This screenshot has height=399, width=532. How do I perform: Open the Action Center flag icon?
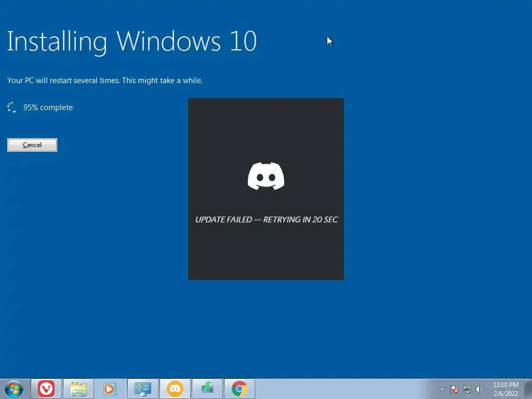(455, 389)
